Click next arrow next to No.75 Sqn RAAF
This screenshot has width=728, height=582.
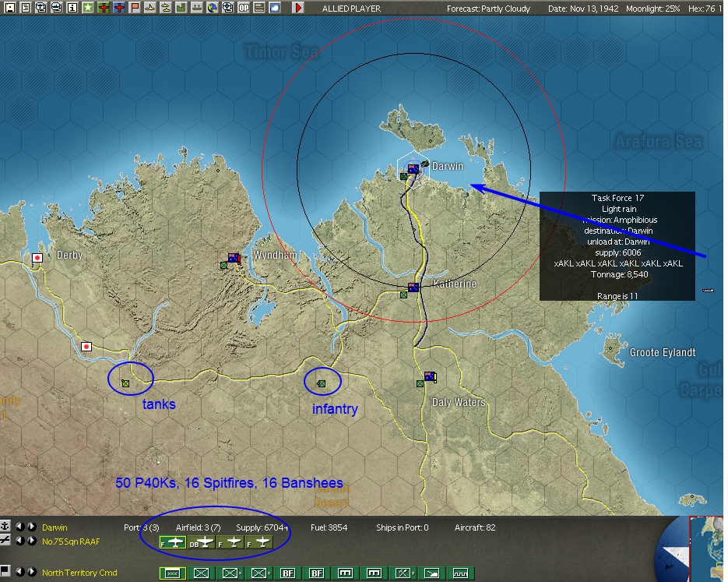pyautogui.click(x=32, y=541)
